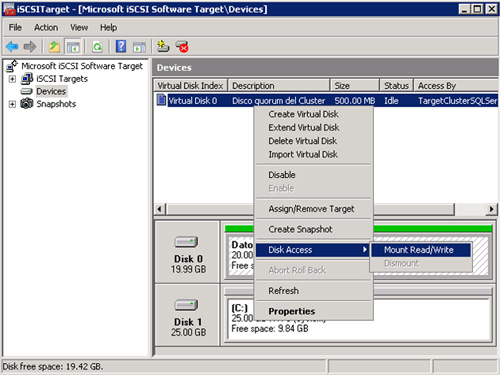Click the Virtual Disk 0 row icon

coord(161,100)
